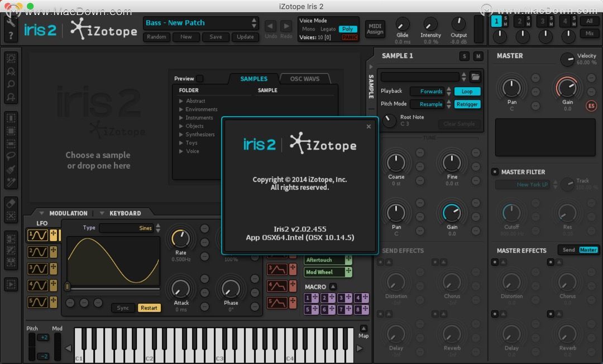Select the LFO 1 sine wave icon
The image size is (603, 364).
pyautogui.click(x=37, y=235)
